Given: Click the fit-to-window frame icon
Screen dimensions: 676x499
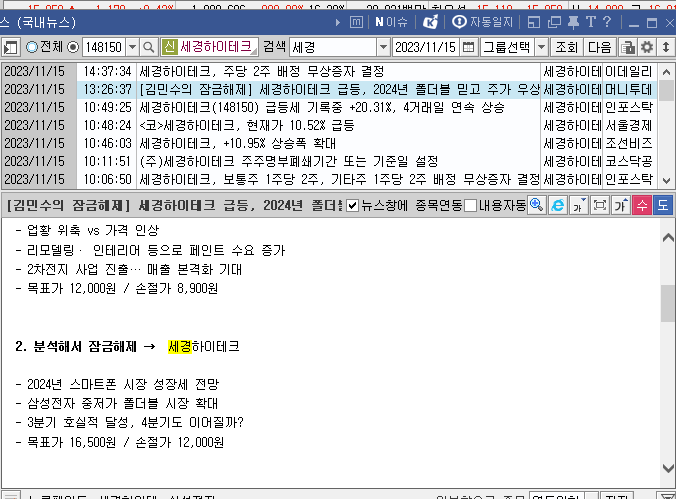Looking at the screenshot, I should pyautogui.click(x=600, y=205).
